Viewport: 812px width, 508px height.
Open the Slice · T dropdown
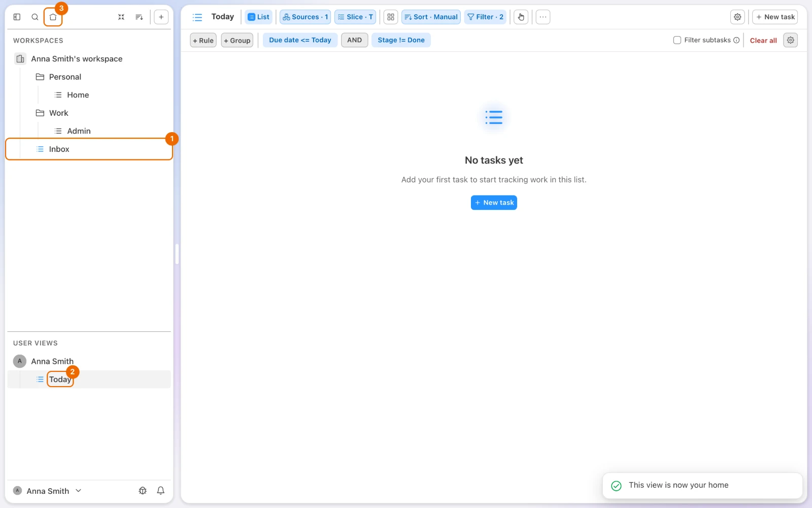tap(355, 17)
